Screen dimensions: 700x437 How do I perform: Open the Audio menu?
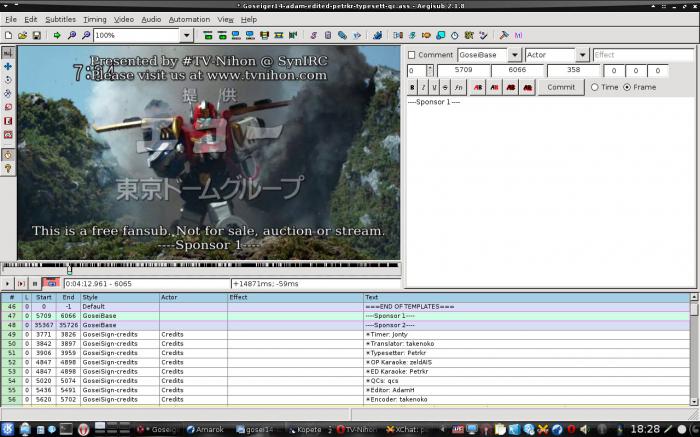(151, 20)
